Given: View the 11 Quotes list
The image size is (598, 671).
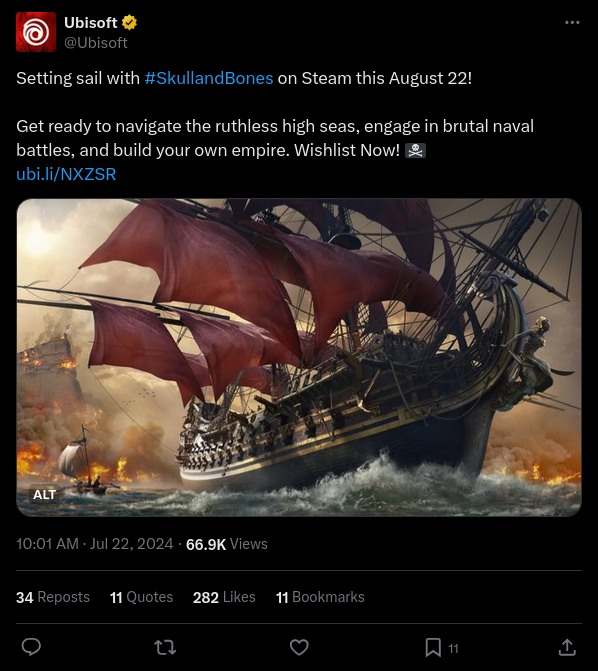Looking at the screenshot, I should coord(141,597).
